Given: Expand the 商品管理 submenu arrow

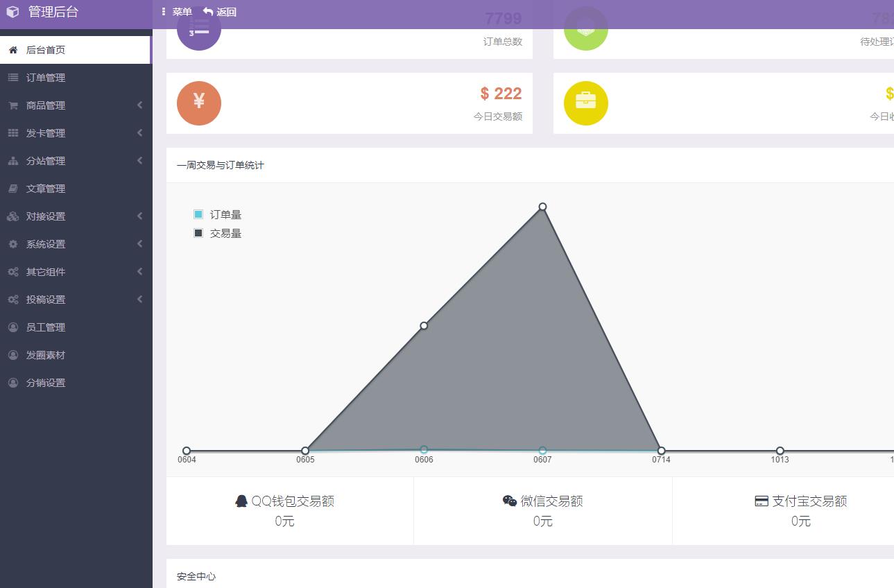Looking at the screenshot, I should [139, 105].
